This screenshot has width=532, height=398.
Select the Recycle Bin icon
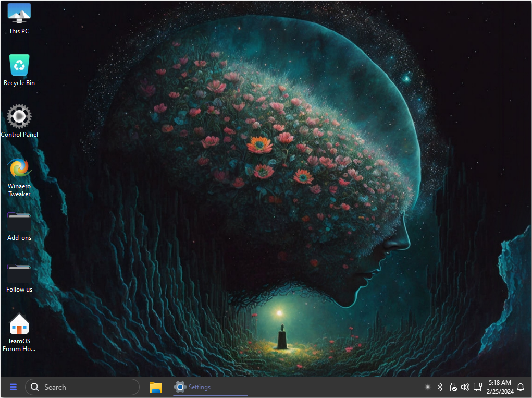[x=19, y=66]
